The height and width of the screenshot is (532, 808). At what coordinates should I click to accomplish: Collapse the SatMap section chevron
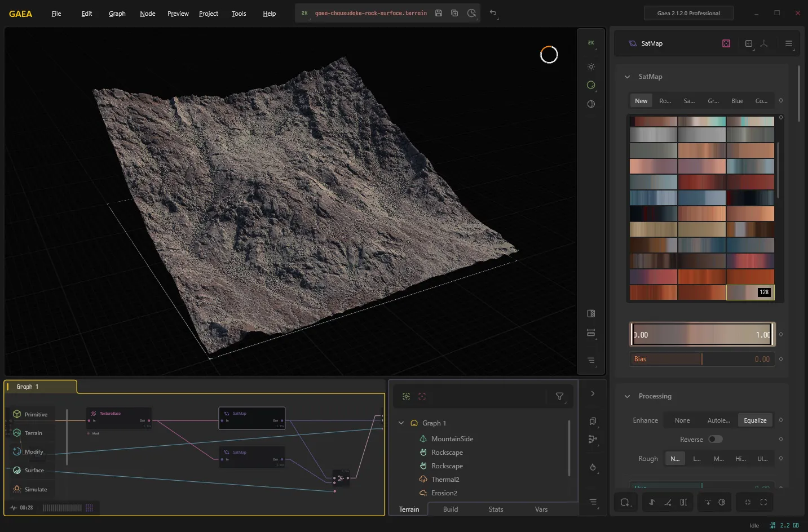(627, 77)
